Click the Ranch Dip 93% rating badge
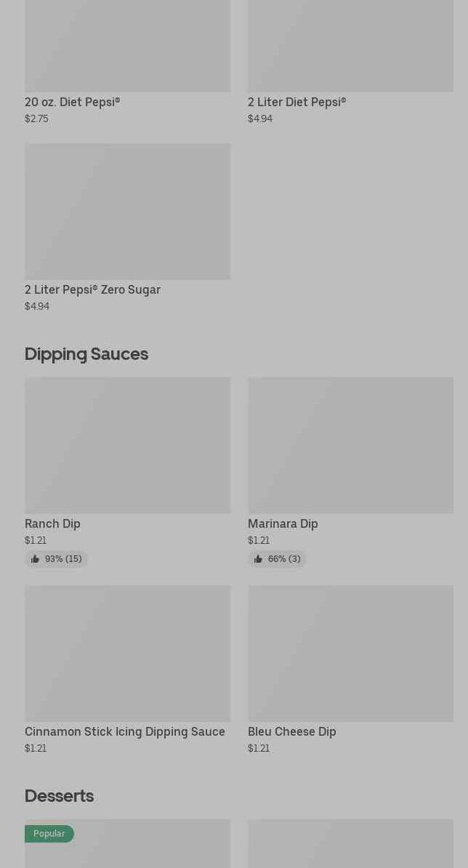 pos(57,559)
